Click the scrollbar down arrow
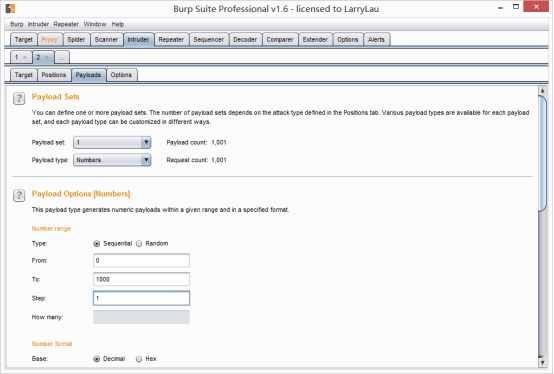 coord(542,362)
